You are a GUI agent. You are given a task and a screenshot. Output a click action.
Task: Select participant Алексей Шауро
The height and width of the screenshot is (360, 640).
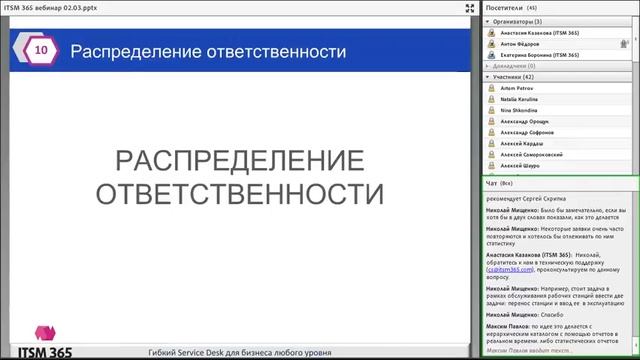tap(520, 165)
